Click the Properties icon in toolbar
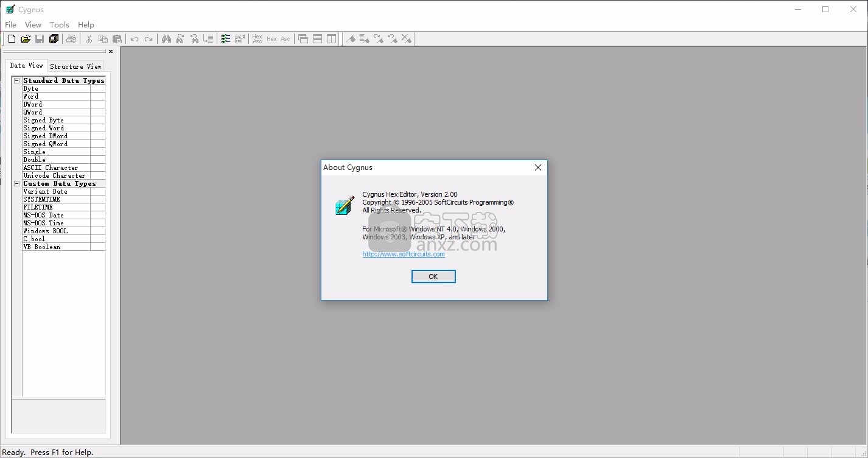 click(x=240, y=39)
